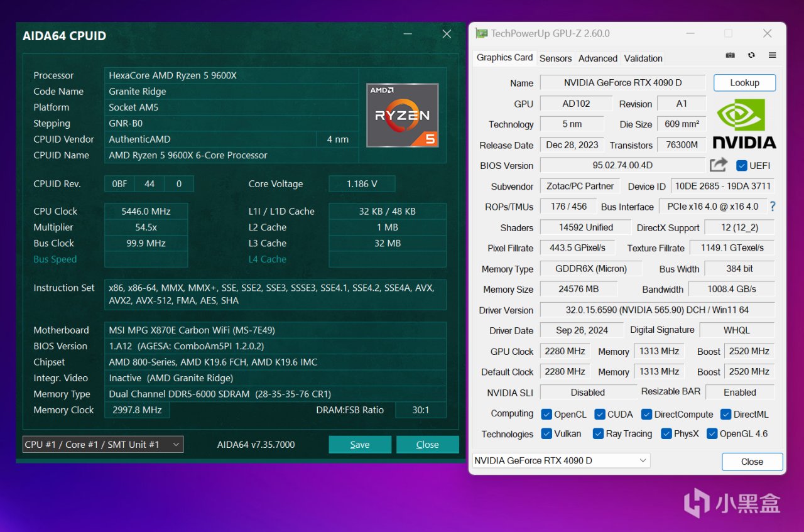Click the Stepping value GNR-B0
The height and width of the screenshot is (532, 804).
coord(231,124)
